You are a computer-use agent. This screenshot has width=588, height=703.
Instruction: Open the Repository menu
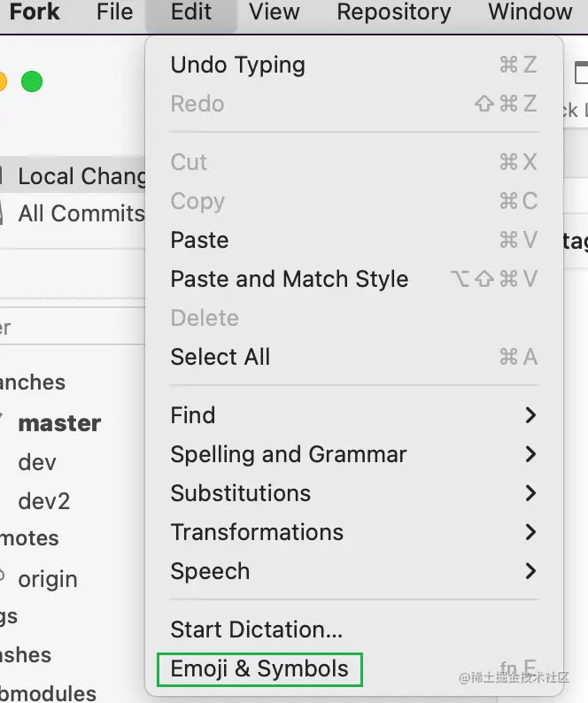[393, 12]
